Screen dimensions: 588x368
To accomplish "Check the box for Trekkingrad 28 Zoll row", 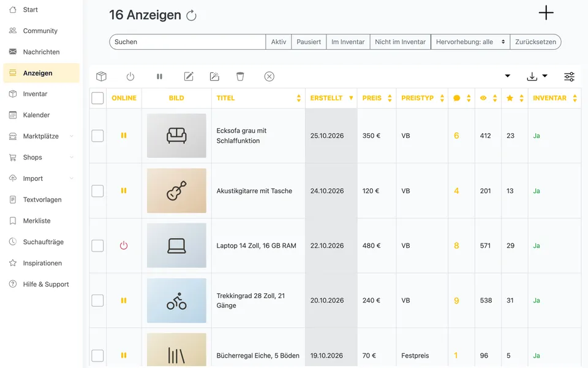I will pyautogui.click(x=97, y=301).
